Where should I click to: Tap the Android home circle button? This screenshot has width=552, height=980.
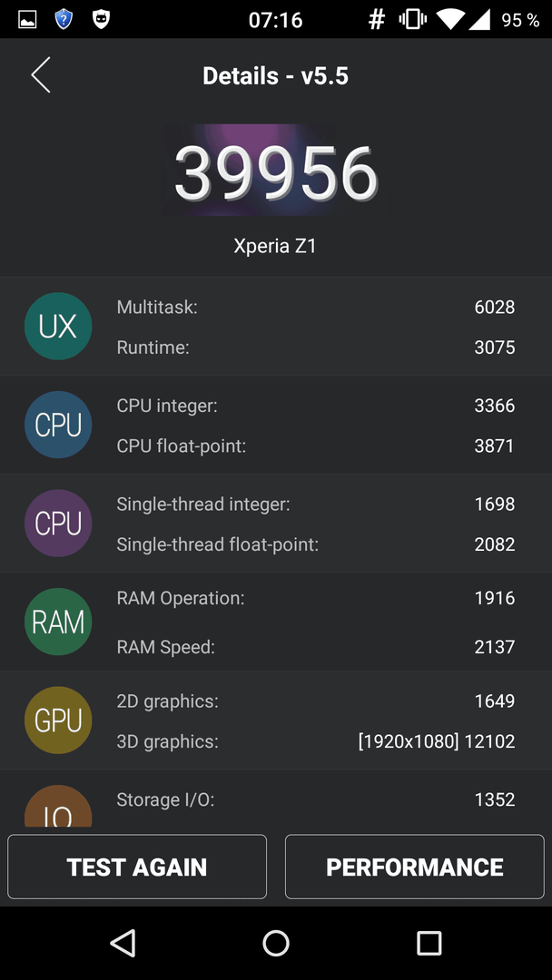coord(276,943)
